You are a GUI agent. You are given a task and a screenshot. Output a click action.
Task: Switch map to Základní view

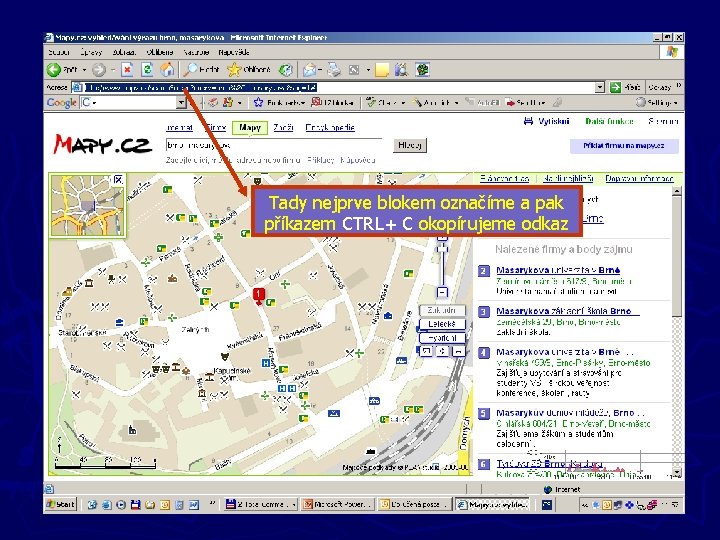coord(442,310)
